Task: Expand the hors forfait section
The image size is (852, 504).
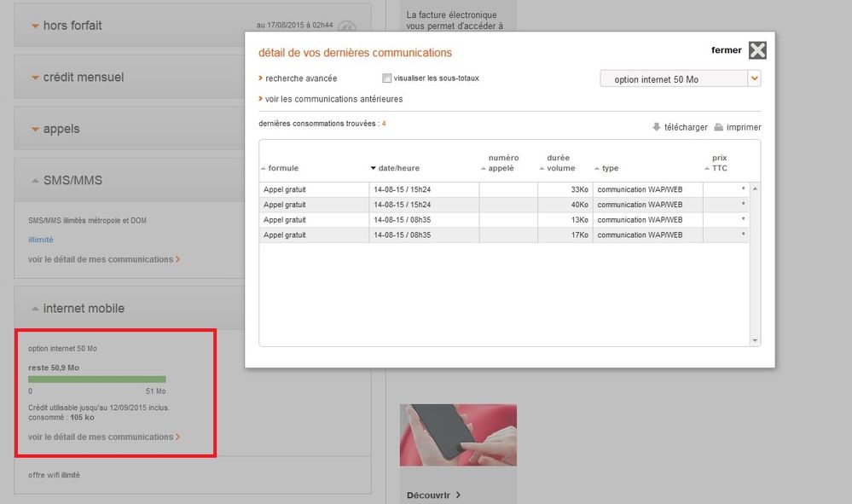Action: 67,26
